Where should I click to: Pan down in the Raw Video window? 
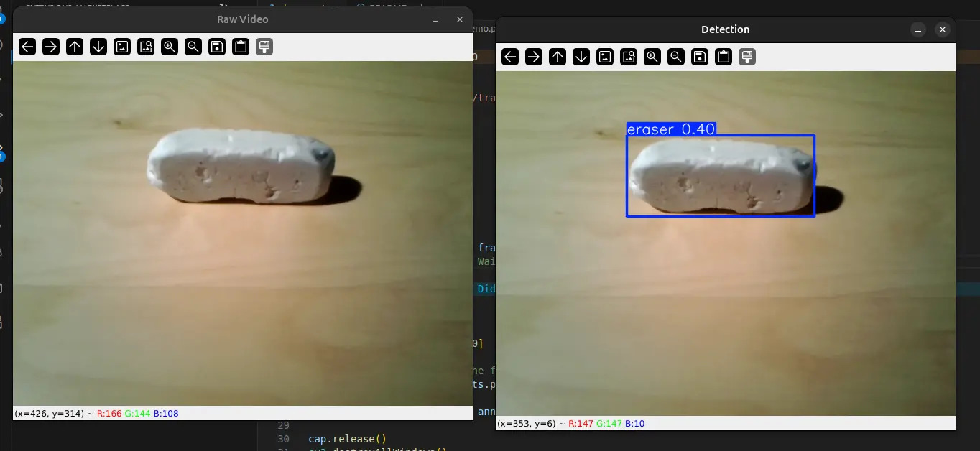click(98, 47)
